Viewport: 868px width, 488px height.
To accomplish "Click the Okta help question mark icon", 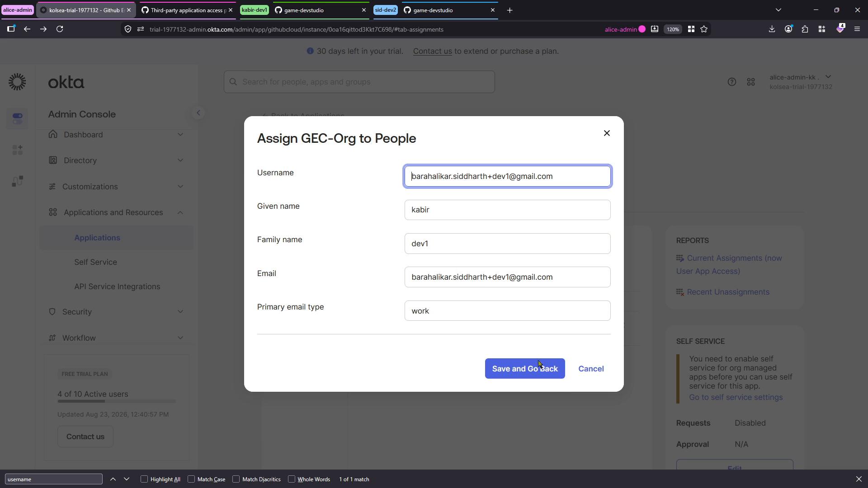I will tap(731, 82).
